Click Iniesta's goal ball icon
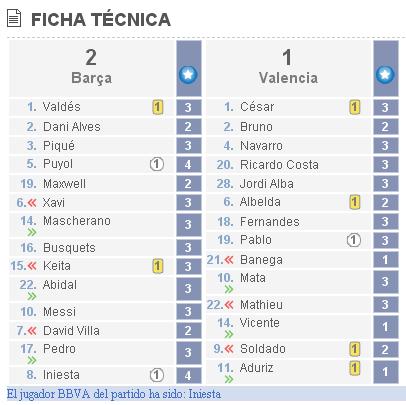The height and width of the screenshot is (405, 406). tap(157, 375)
